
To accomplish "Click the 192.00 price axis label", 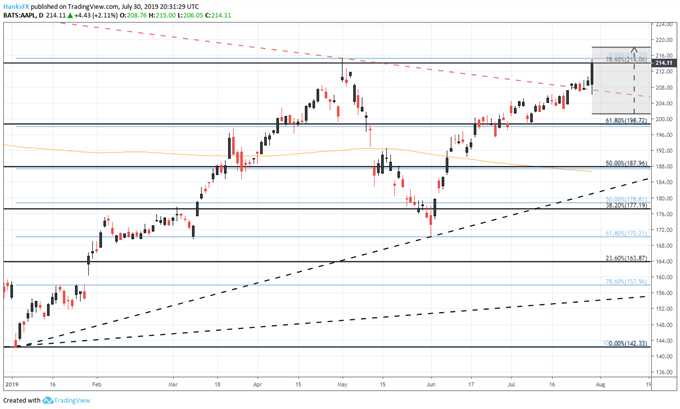I will pos(666,151).
